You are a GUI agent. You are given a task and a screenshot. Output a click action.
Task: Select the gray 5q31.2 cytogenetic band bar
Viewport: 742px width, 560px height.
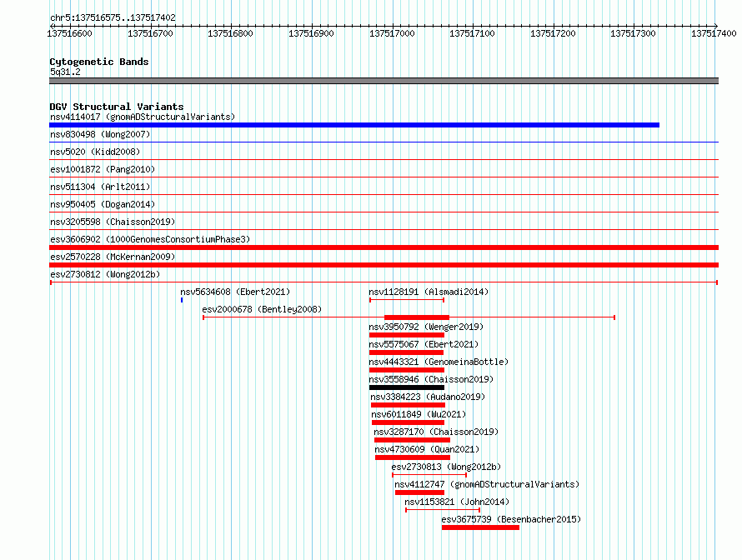tap(384, 81)
